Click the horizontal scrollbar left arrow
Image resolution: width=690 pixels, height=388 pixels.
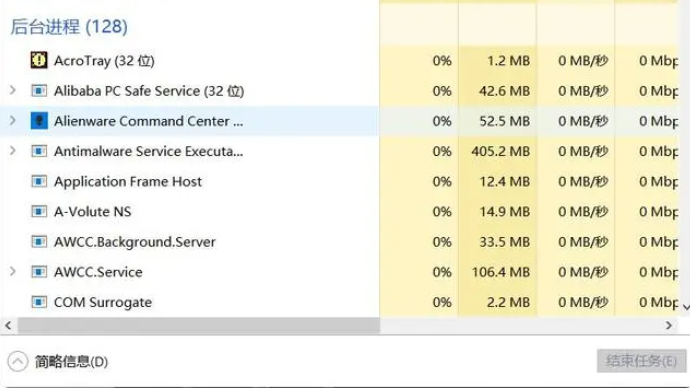[8, 326]
